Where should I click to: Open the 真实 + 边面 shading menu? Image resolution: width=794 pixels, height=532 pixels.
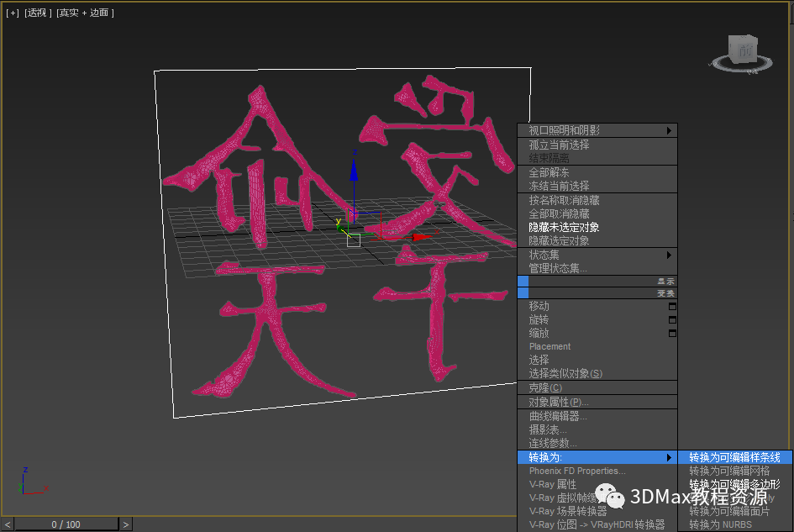(85, 13)
